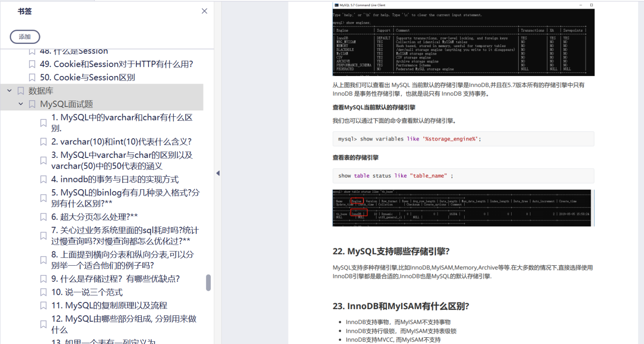Viewport: 644px width, 344px height.
Task: Click the bold text 查看MySQL当前默认的存储引擎
Action: pos(374,107)
